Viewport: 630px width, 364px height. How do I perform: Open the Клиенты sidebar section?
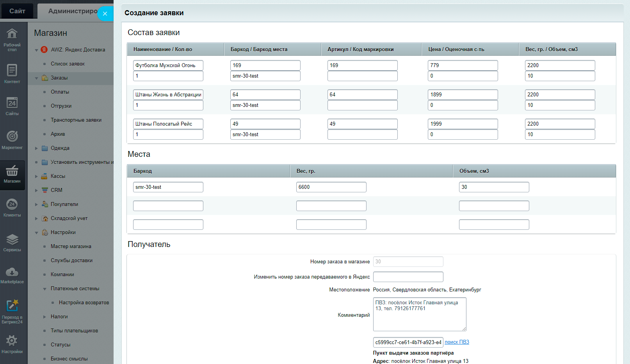12,208
